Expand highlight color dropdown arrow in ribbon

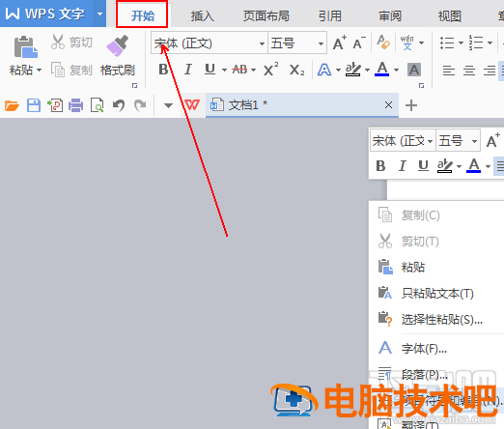point(367,70)
